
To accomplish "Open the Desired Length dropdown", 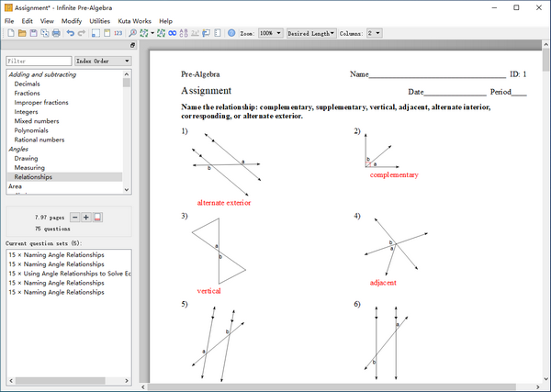I will tap(310, 33).
